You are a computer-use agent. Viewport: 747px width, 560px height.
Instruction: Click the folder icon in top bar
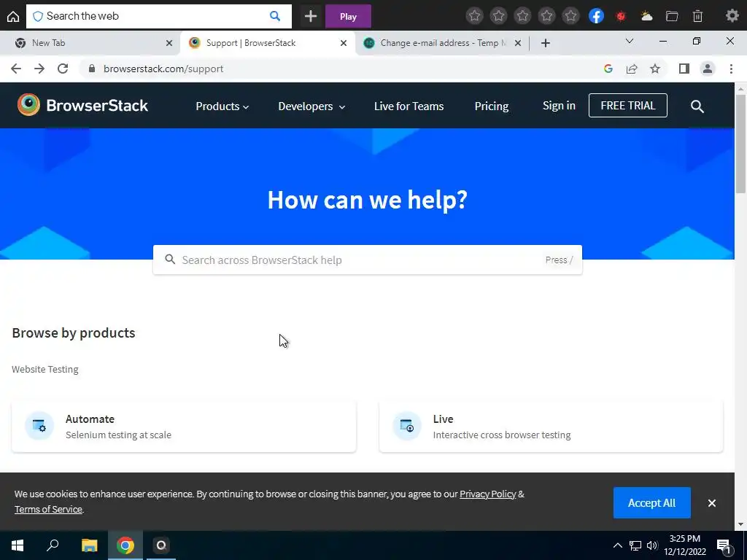point(672,17)
